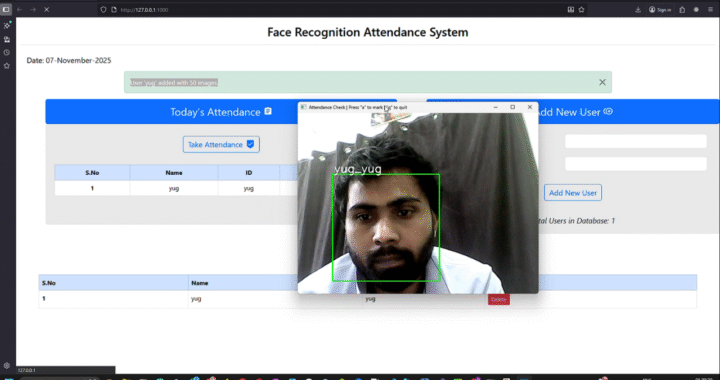This screenshot has height=380, width=720.
Task: Click serial number 1 in Today's Attendance table
Action: point(92,188)
